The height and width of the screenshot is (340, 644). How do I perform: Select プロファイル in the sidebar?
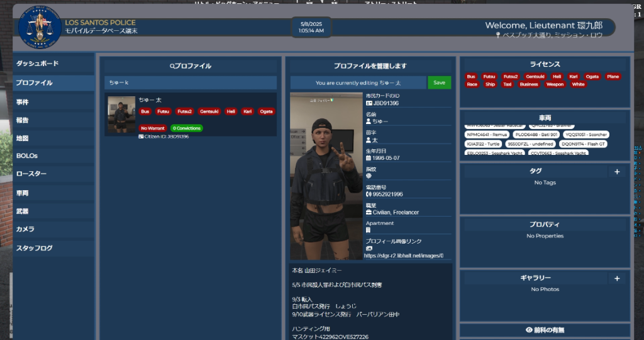click(53, 83)
